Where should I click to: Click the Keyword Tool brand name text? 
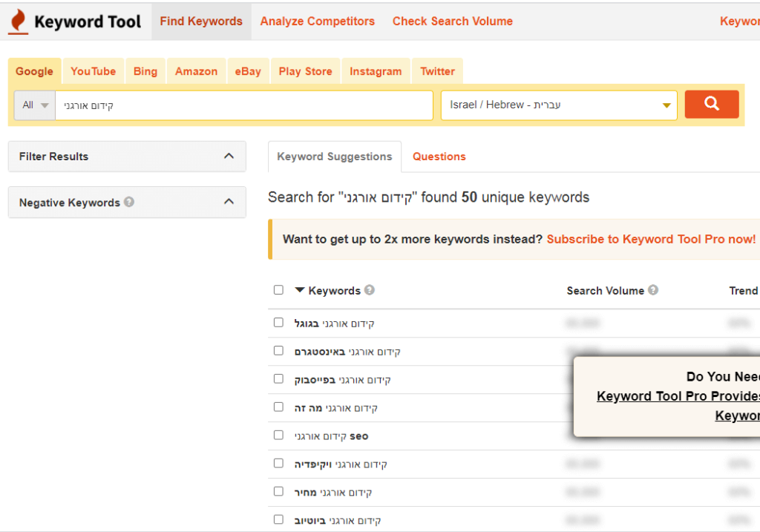tap(88, 22)
